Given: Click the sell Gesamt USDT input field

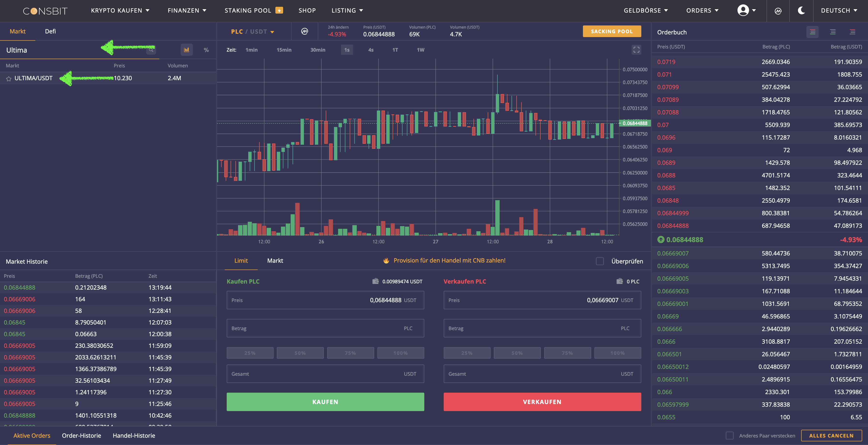Looking at the screenshot, I should pos(542,374).
